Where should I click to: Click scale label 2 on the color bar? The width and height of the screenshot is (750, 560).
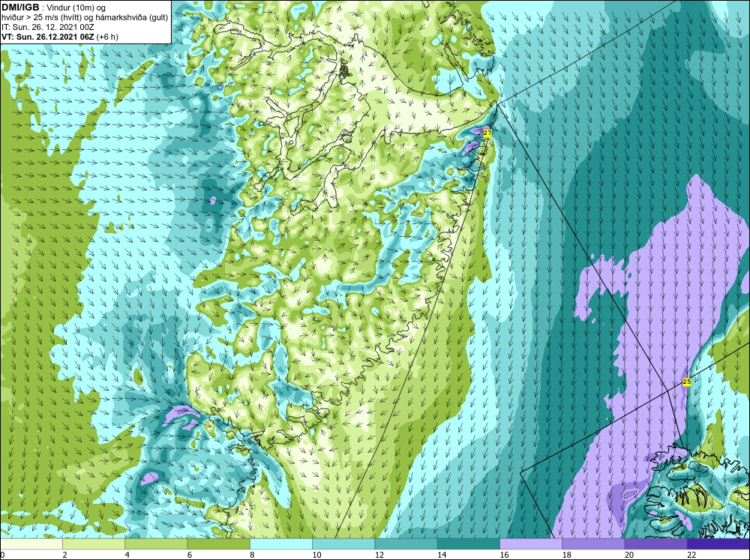(64, 555)
